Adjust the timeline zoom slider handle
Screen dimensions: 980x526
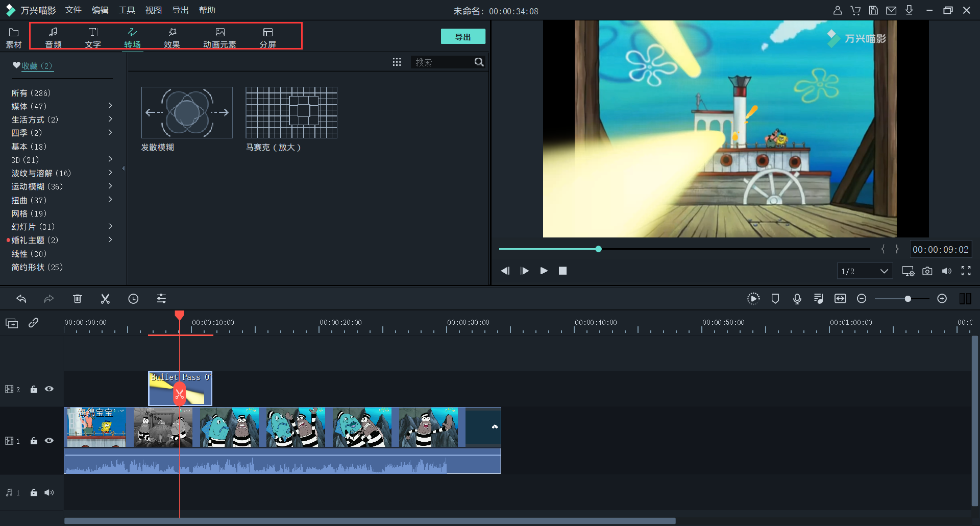(908, 299)
